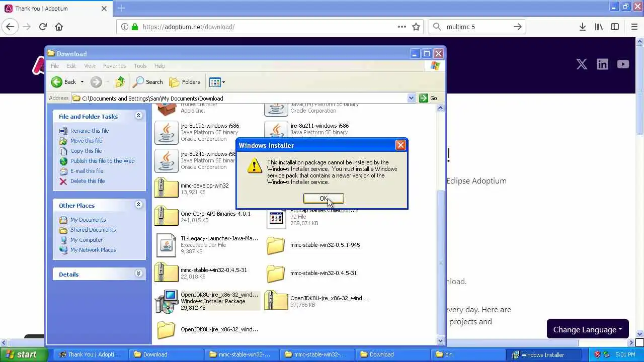
Task: Open the browser Library icon
Action: point(599,27)
